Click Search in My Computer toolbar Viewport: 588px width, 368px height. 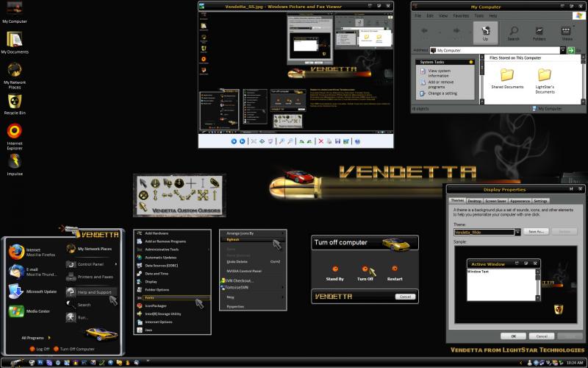513,32
